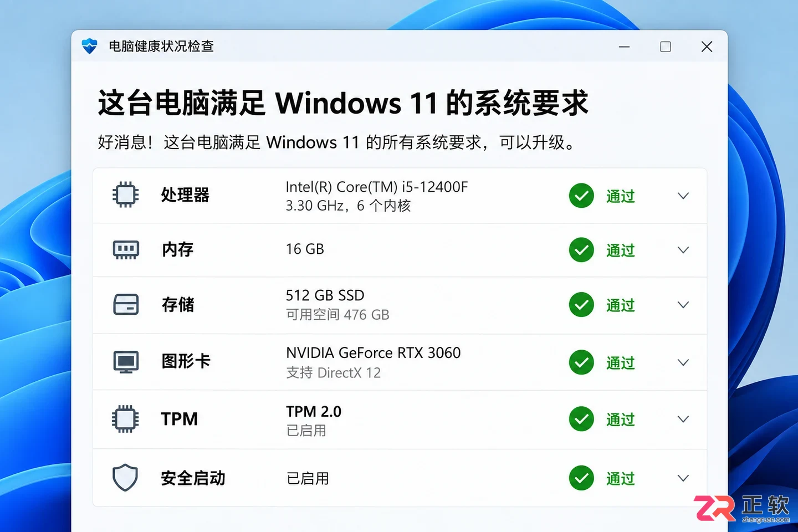Expand the 处理器 details chevron
Screen dimensions: 798x532
pyautogui.click(x=683, y=196)
